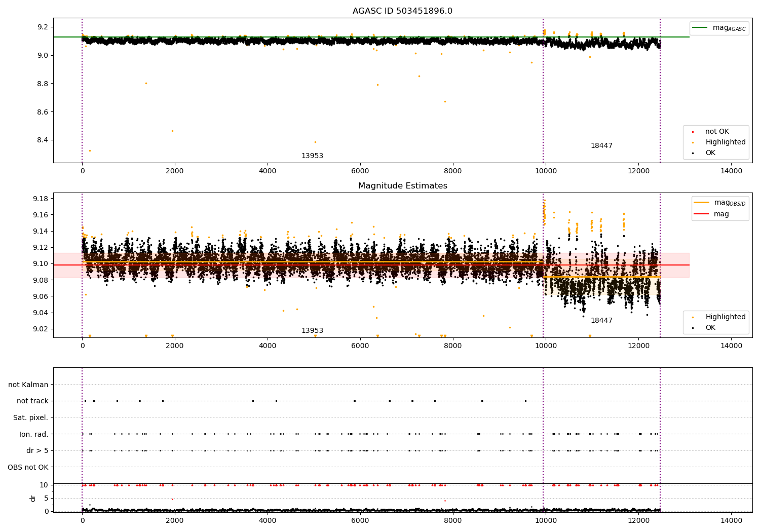Click the 'not Kalman' y-axis label
This screenshot has height=532, width=760.
[28, 385]
